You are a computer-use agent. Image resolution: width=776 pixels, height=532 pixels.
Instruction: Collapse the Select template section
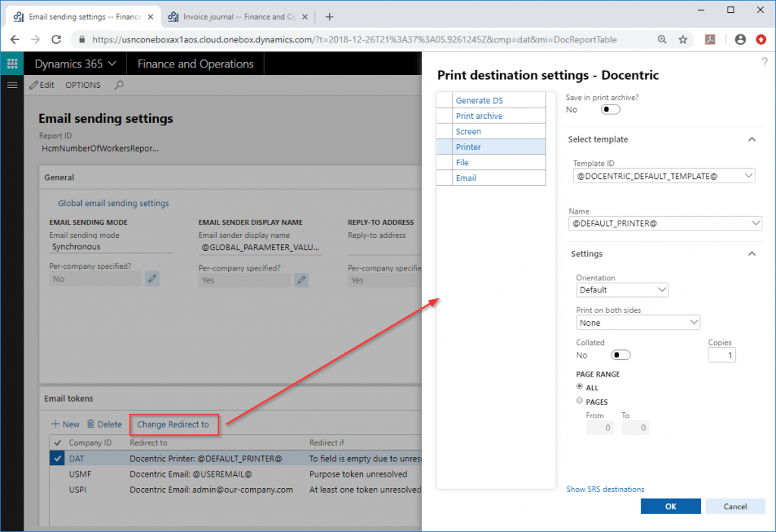click(x=752, y=139)
